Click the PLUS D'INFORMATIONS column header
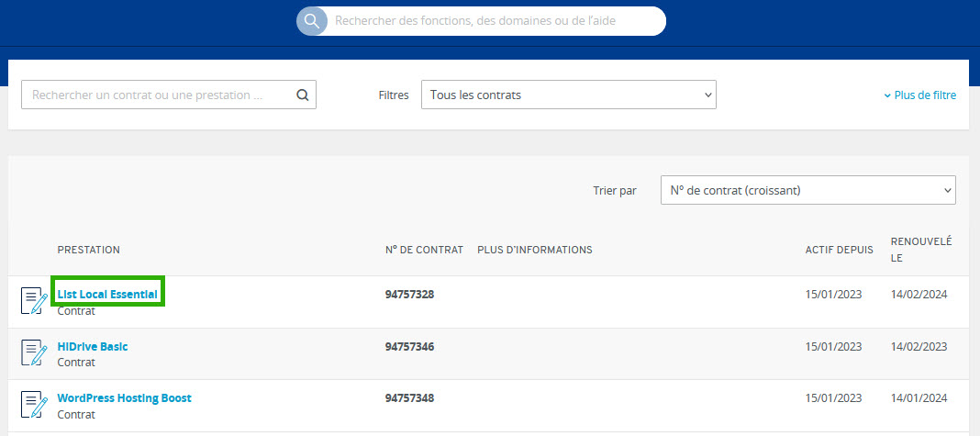Image resolution: width=980 pixels, height=436 pixels. [534, 250]
